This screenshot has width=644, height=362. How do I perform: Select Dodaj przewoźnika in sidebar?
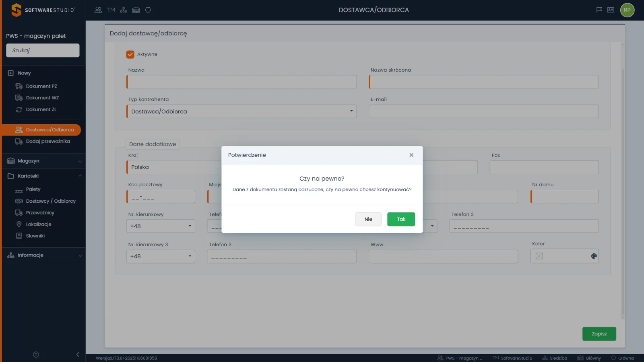tap(47, 141)
